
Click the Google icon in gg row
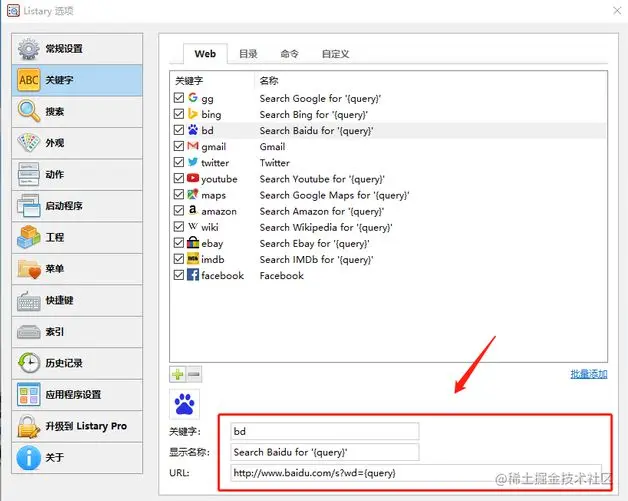[x=193, y=97]
